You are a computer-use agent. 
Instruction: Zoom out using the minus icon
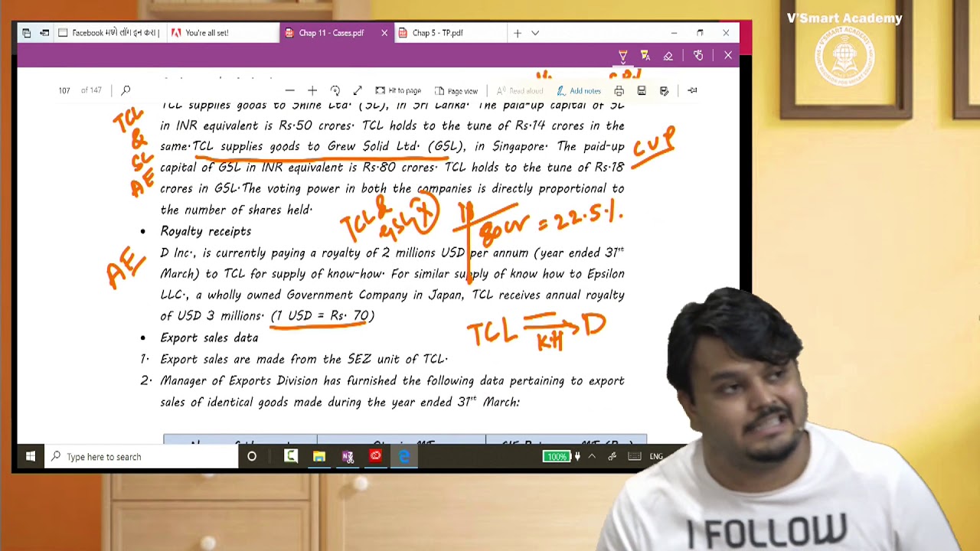point(289,90)
